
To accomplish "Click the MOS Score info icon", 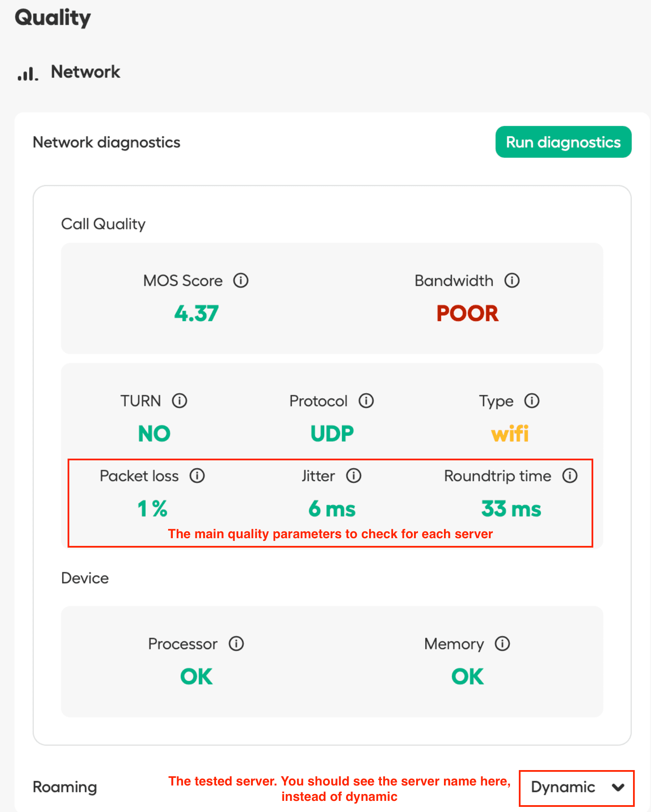I will coord(241,281).
